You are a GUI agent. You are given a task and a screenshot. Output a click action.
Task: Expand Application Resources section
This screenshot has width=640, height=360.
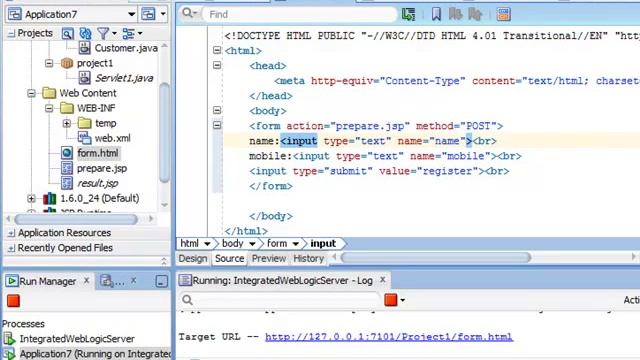tap(11, 233)
